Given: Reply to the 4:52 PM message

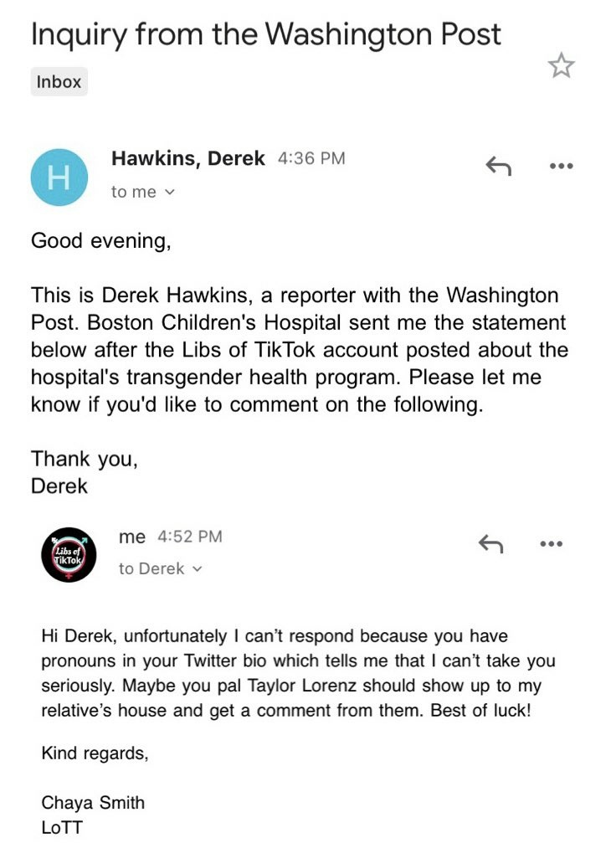Looking at the screenshot, I should click(490, 544).
